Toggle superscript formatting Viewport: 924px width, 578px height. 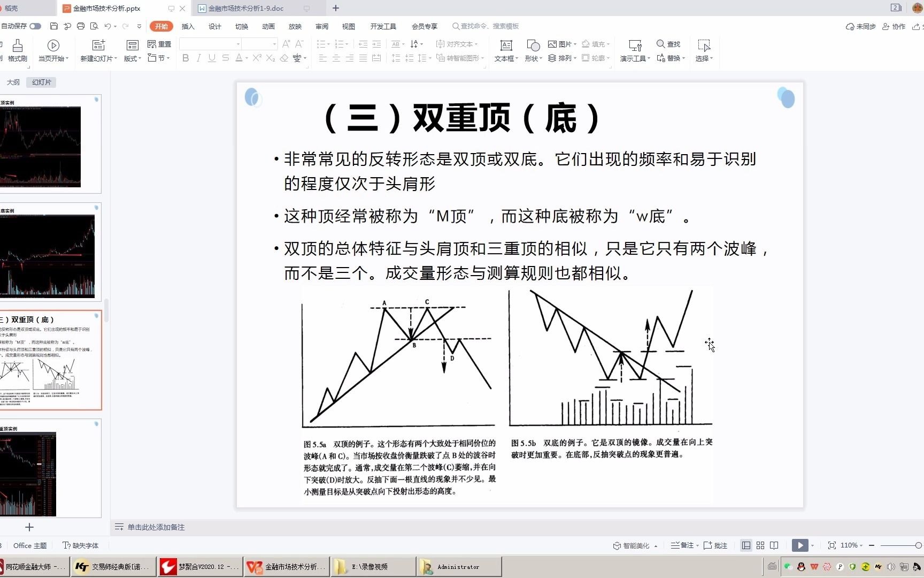coord(257,58)
